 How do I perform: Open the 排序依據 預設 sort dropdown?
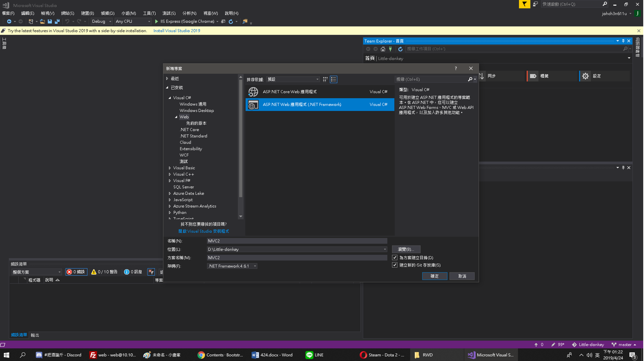click(x=293, y=79)
